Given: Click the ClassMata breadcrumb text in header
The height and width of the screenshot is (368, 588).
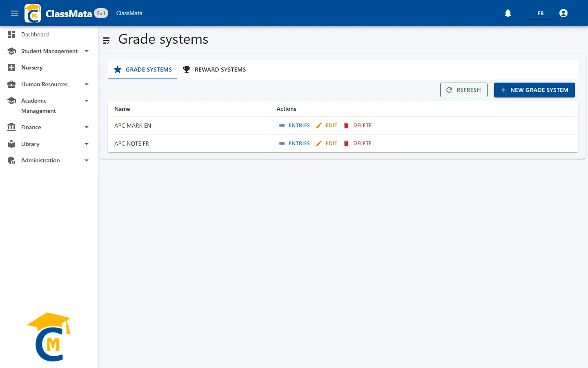Looking at the screenshot, I should tap(129, 13).
